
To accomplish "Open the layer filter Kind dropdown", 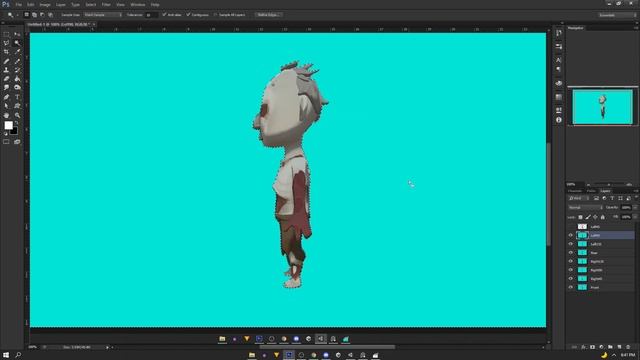I will tap(578, 198).
